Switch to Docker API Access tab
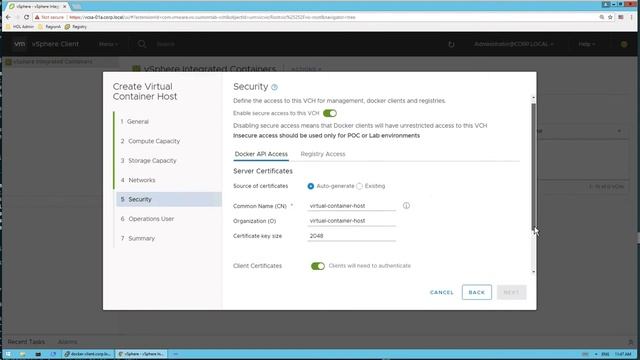The image size is (640, 360). (x=261, y=154)
